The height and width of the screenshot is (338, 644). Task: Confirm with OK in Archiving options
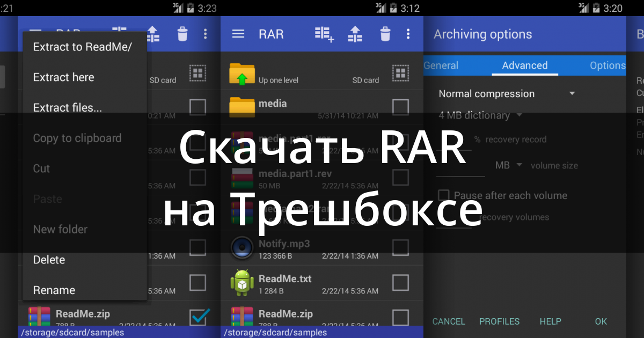pos(601,321)
